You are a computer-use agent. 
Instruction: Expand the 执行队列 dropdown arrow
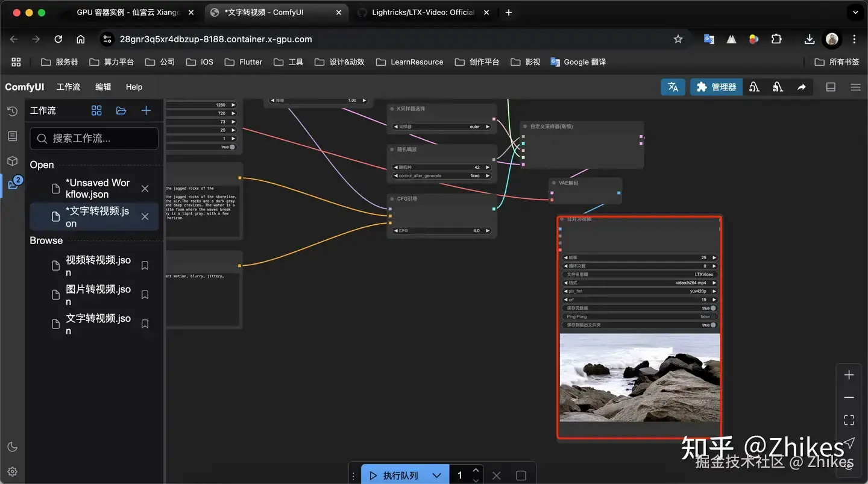pyautogui.click(x=437, y=476)
